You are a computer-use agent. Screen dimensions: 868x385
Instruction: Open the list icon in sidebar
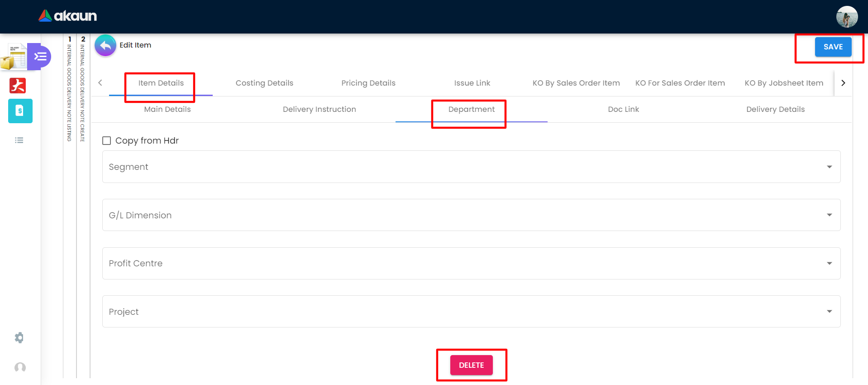19,140
